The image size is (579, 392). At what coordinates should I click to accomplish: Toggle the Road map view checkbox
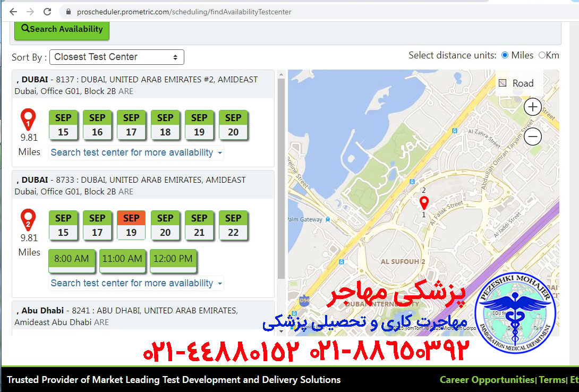point(501,83)
